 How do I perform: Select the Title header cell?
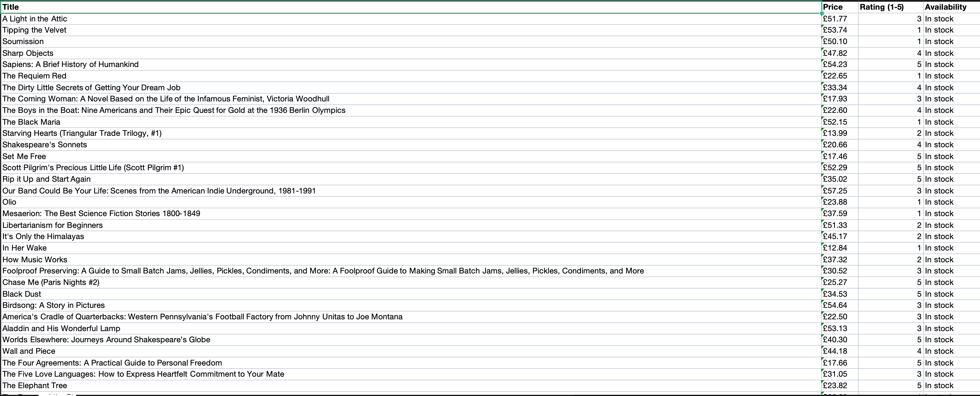pos(411,7)
